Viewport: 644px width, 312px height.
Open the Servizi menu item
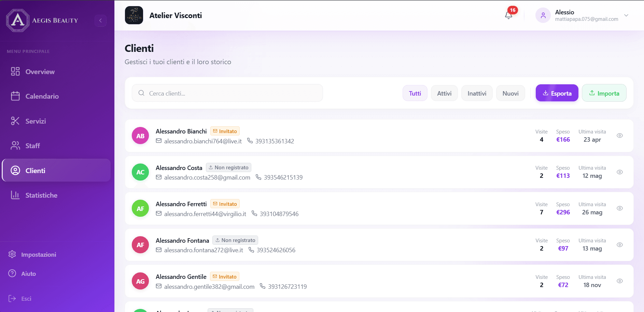pos(56,121)
